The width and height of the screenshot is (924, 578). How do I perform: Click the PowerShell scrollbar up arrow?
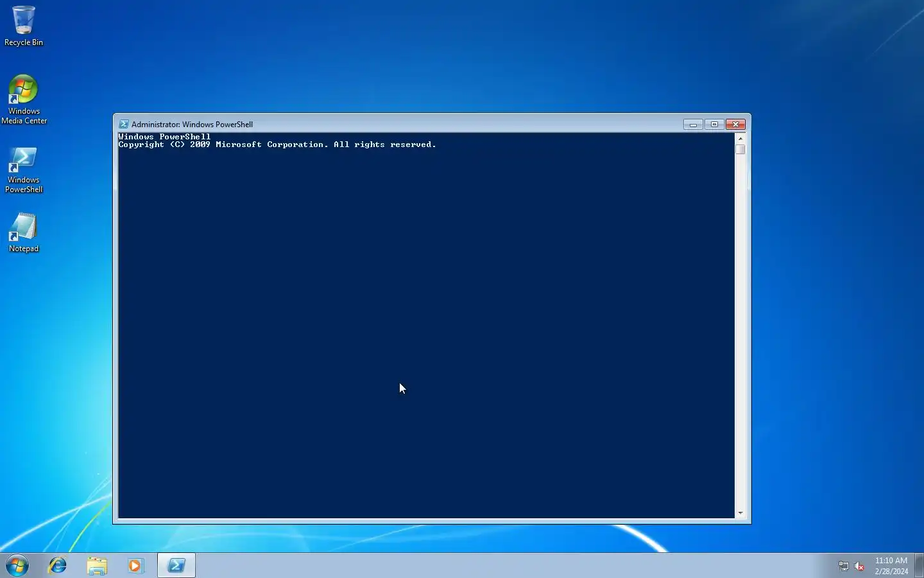740,138
